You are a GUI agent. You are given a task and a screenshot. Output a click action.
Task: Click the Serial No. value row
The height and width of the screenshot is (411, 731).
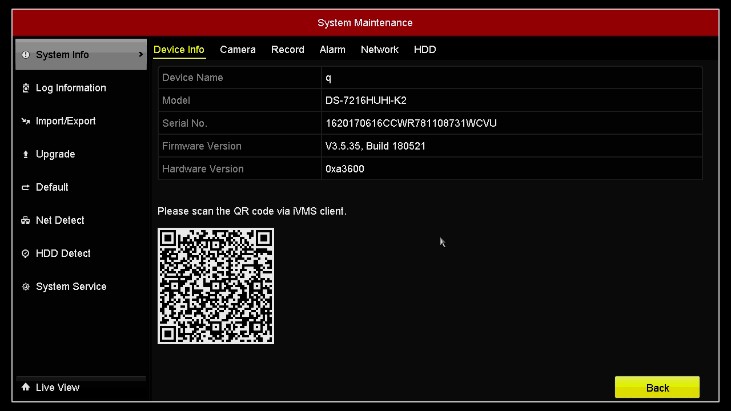click(510, 123)
